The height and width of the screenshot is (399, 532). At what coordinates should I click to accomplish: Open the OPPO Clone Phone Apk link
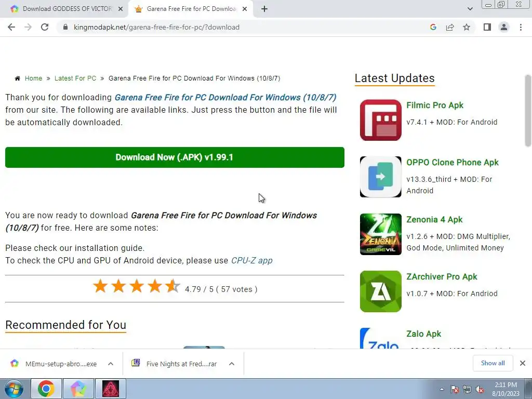click(x=453, y=163)
